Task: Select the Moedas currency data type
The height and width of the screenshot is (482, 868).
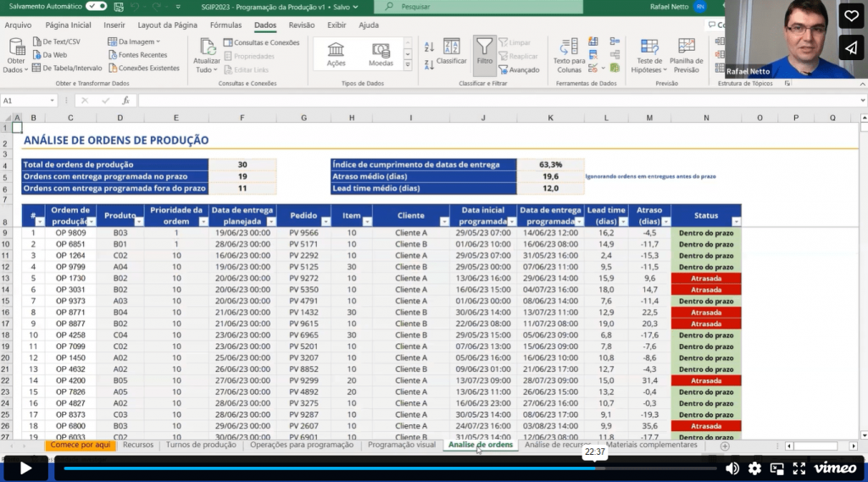Action: click(x=381, y=54)
